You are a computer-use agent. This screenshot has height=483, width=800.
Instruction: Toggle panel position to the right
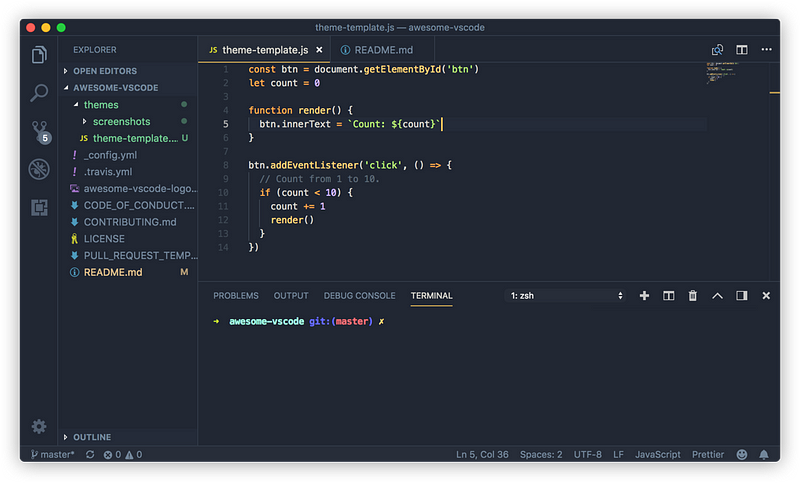tap(741, 295)
